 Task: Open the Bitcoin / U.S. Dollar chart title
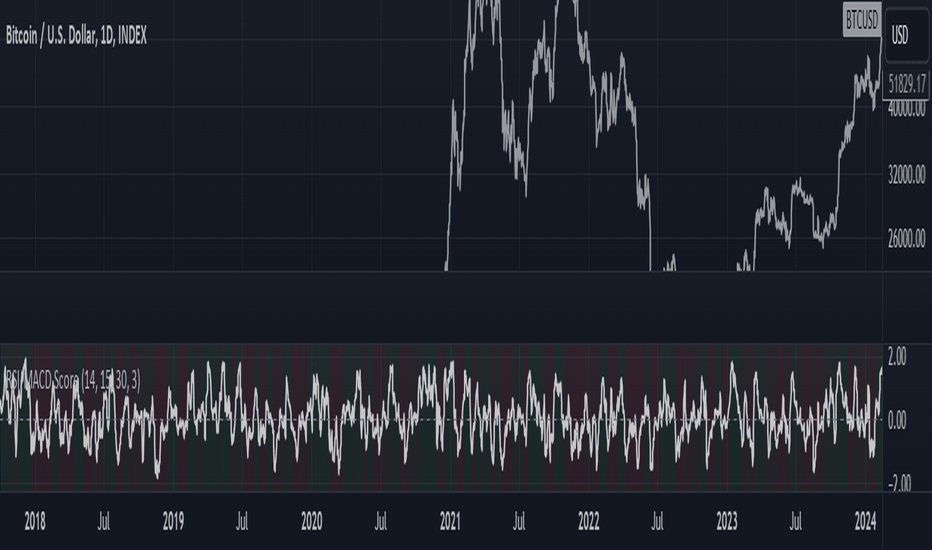[x=76, y=36]
